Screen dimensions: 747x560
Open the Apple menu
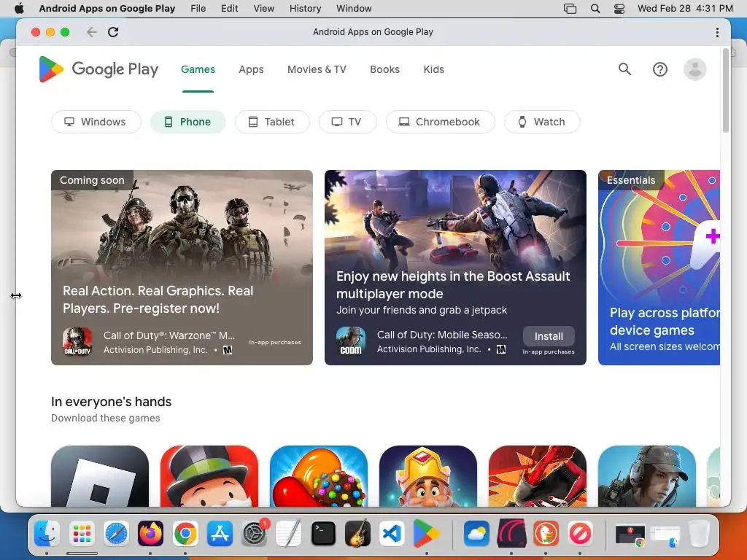click(x=19, y=9)
